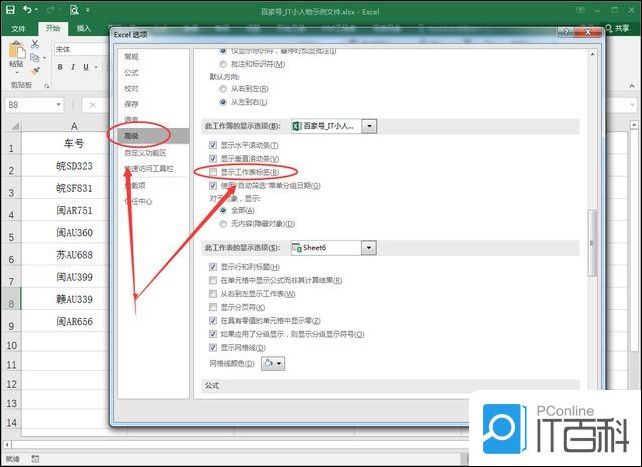
Task: Click dialog scrollbar up arrow
Action: point(592,54)
